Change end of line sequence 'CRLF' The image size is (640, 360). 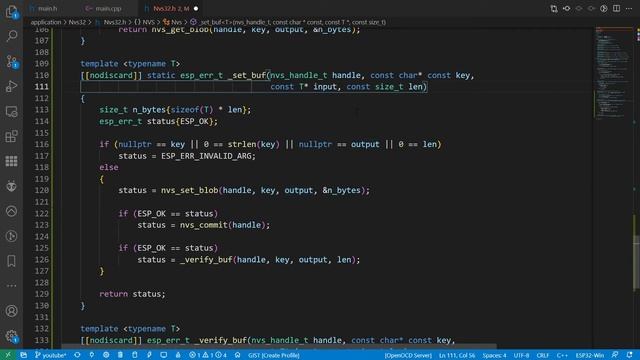[x=542, y=355]
